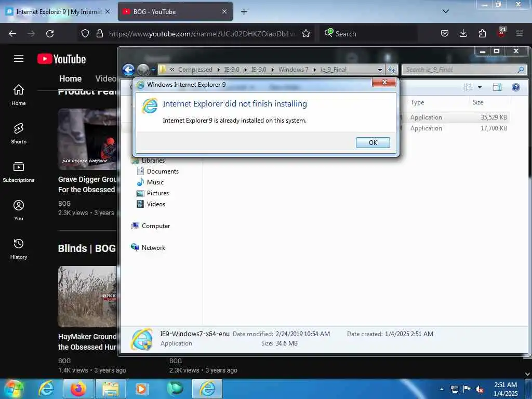Open YouTube Shorts in sidebar

(x=19, y=134)
